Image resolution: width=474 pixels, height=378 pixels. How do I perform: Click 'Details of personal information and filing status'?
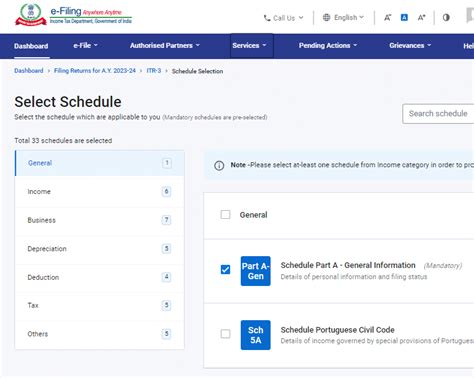tap(354, 277)
